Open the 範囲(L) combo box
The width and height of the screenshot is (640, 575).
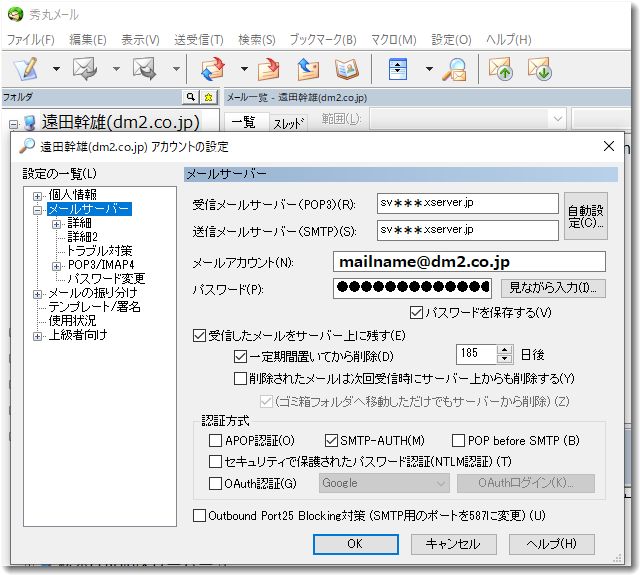[468, 119]
